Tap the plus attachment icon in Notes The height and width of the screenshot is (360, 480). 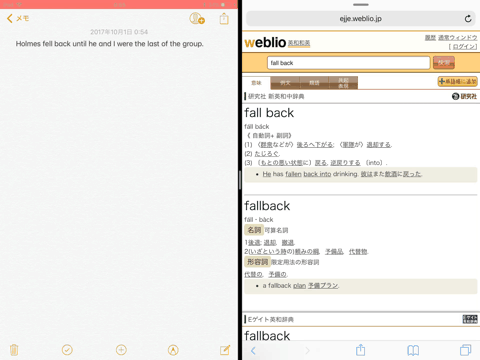[x=121, y=350]
